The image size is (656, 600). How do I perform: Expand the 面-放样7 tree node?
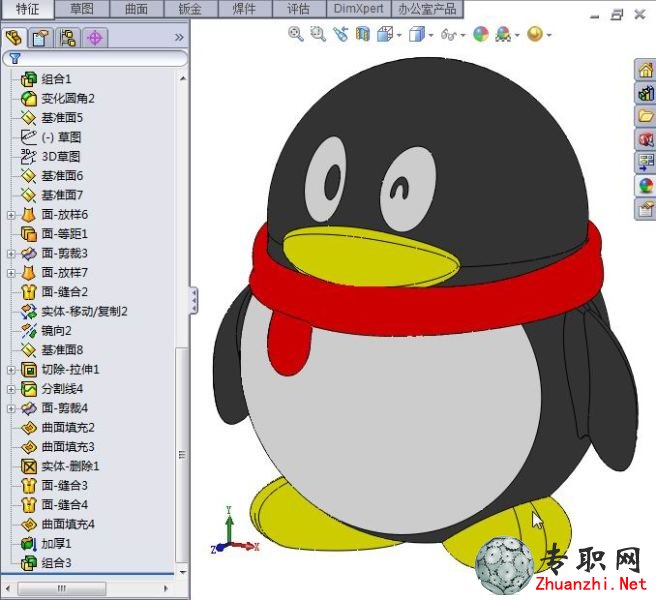tap(11, 273)
